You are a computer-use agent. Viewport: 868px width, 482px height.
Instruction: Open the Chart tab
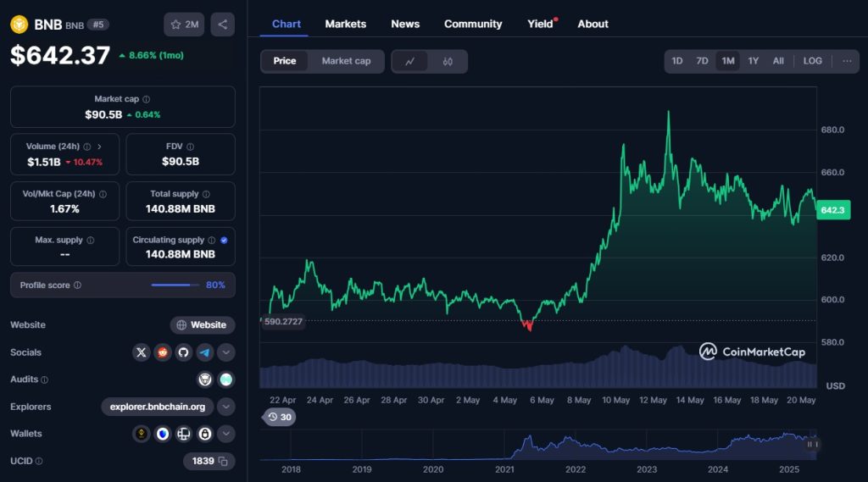(x=287, y=24)
